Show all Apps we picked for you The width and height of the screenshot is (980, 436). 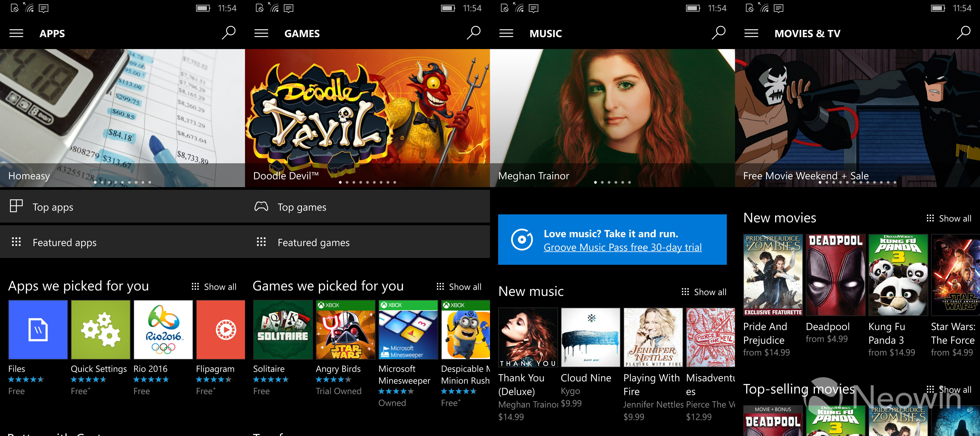(x=214, y=287)
